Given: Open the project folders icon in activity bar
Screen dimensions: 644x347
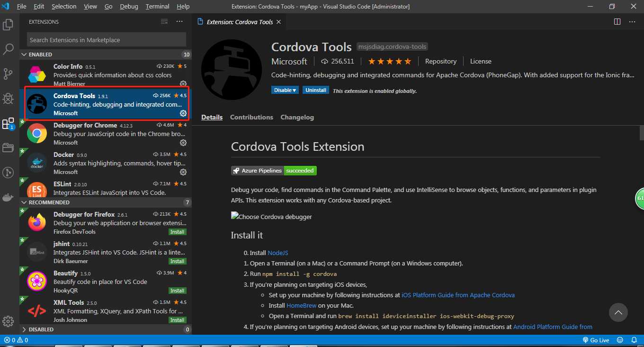Looking at the screenshot, I should tap(8, 148).
